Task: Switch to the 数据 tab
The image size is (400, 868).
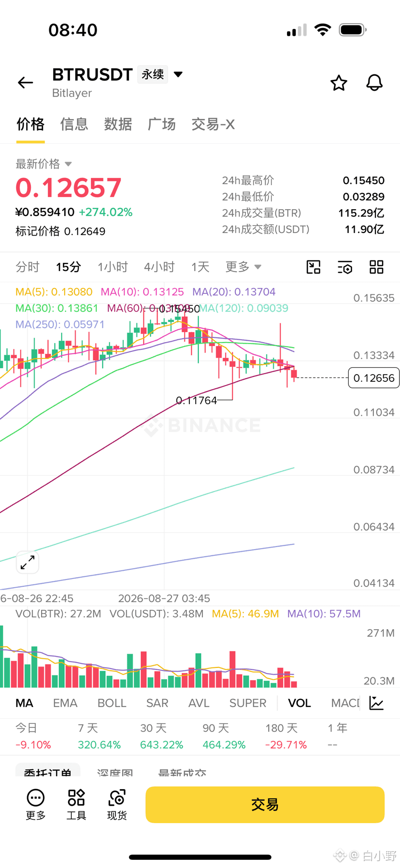Action: tap(118, 124)
